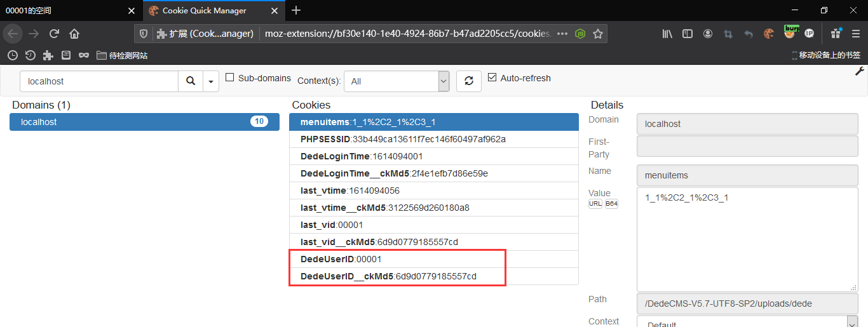868x327 pixels.
Task: Click the URL encode button under Value
Action: tap(595, 204)
